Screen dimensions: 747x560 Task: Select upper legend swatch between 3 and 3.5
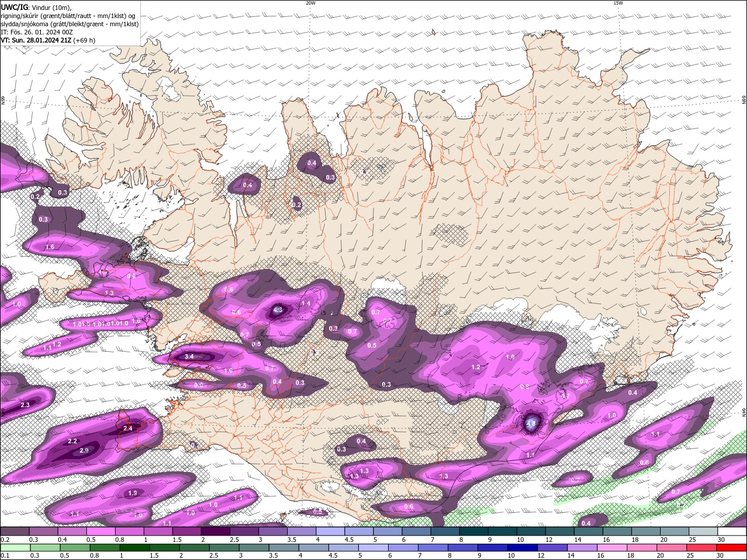pos(273,531)
